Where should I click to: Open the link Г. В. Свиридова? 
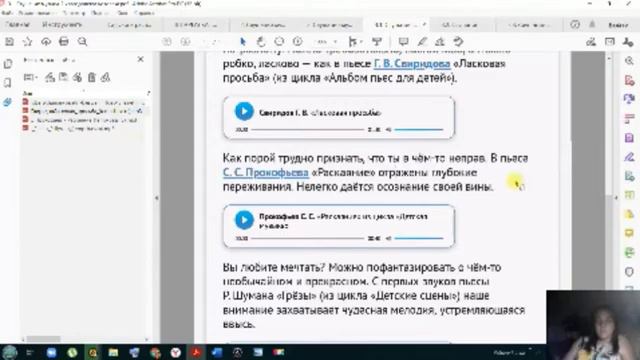click(412, 64)
